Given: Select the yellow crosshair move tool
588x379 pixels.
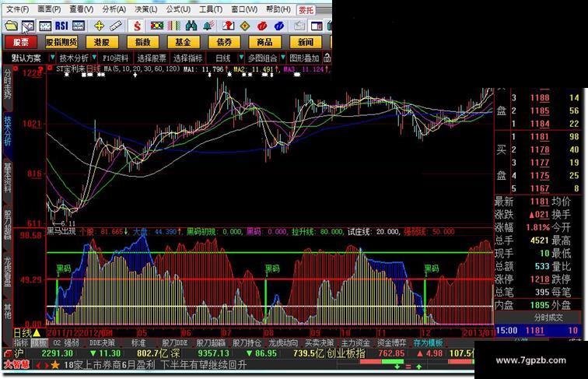Looking at the screenshot, I should point(99,26).
